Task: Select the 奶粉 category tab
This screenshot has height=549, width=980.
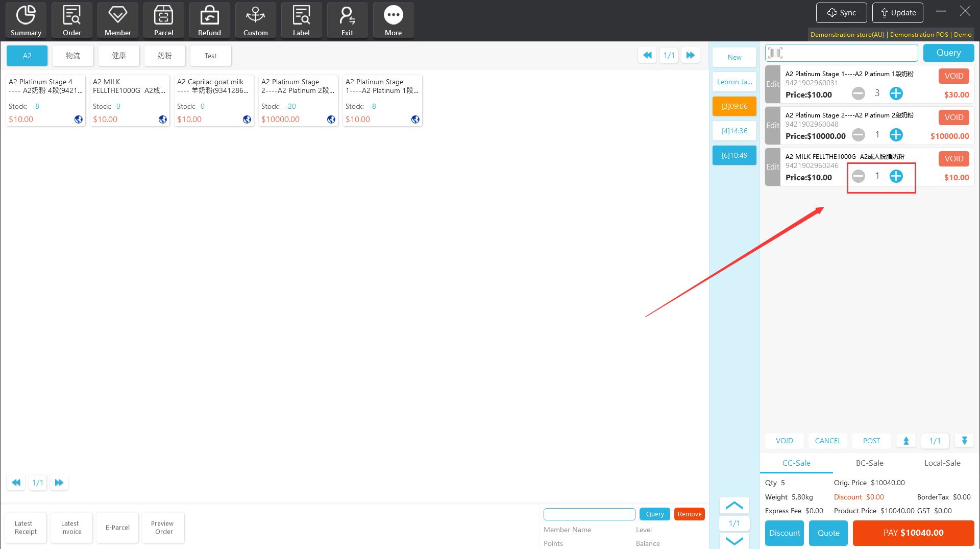Action: 164,56
